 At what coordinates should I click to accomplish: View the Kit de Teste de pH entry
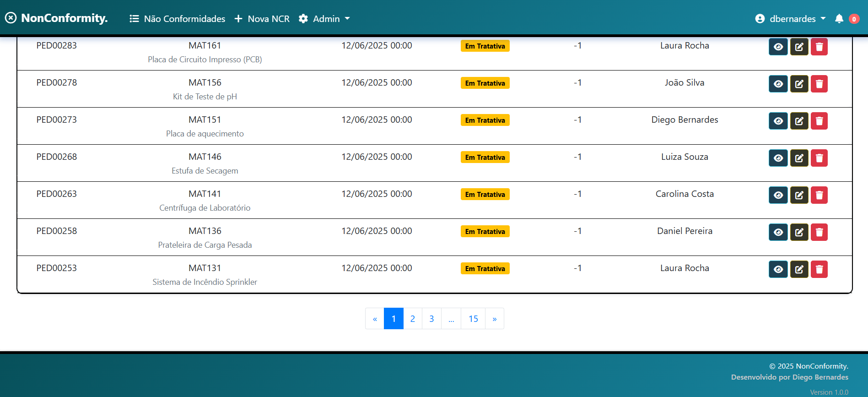pos(778,84)
